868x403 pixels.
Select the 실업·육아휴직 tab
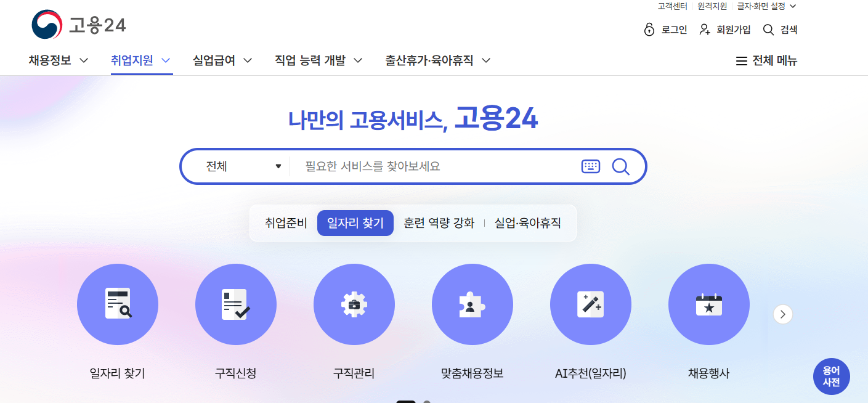click(x=528, y=223)
